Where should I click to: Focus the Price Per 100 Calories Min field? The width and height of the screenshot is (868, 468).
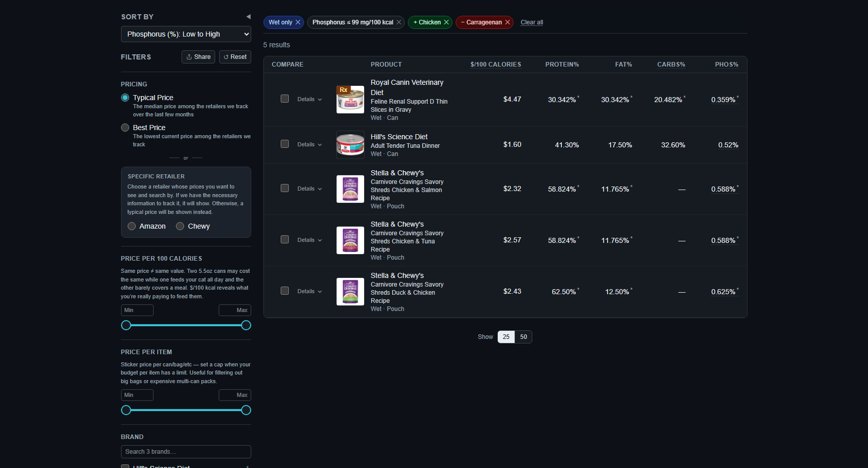[137, 310]
